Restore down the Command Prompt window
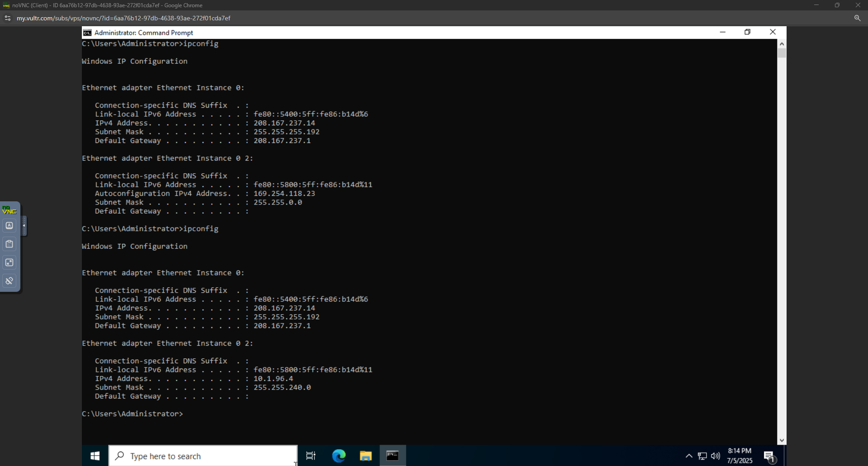 pos(747,32)
